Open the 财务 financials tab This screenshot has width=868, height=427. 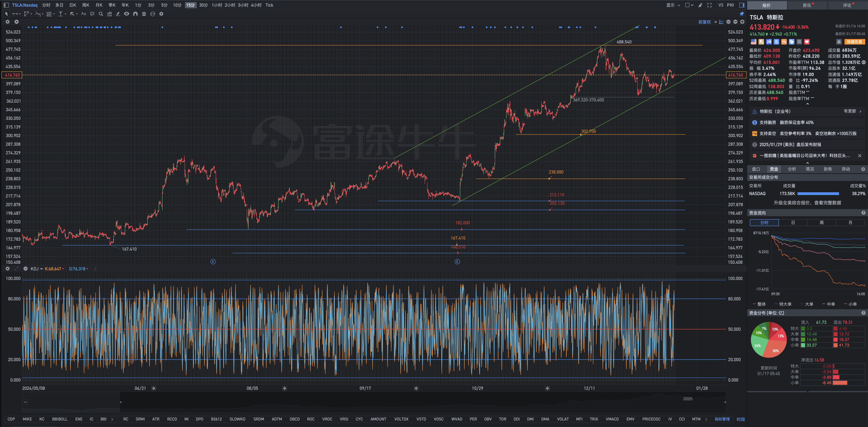tap(828, 169)
